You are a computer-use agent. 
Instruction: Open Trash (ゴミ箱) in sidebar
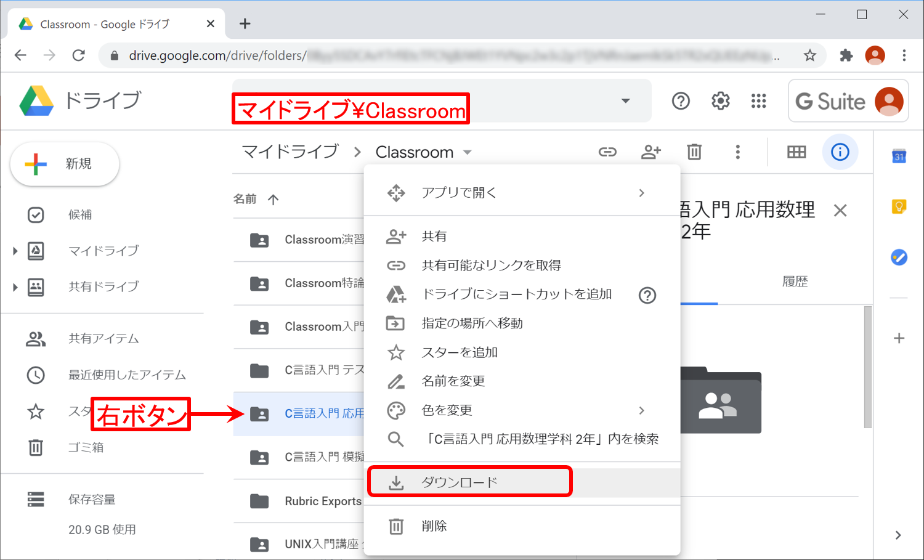[x=86, y=447]
